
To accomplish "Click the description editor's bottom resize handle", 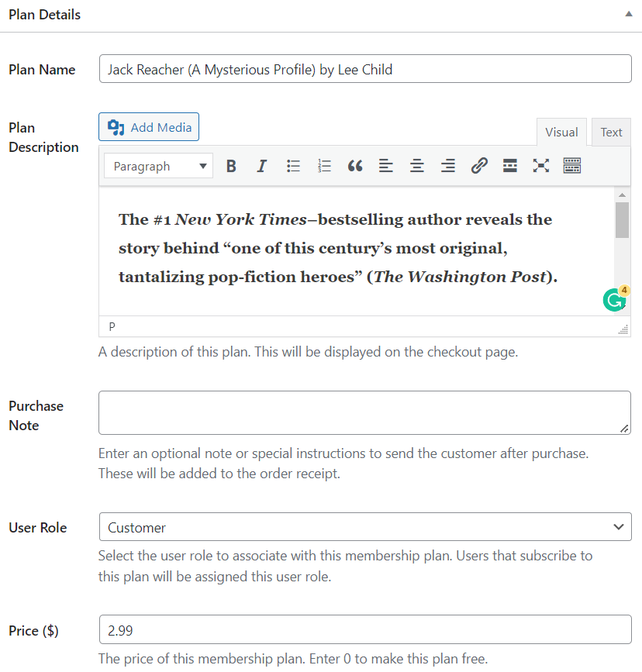I will tap(623, 329).
